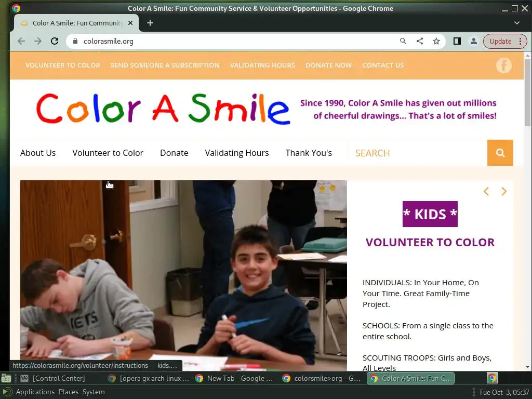The image size is (532, 399).
Task: Open the System menu
Action: [x=94, y=392]
